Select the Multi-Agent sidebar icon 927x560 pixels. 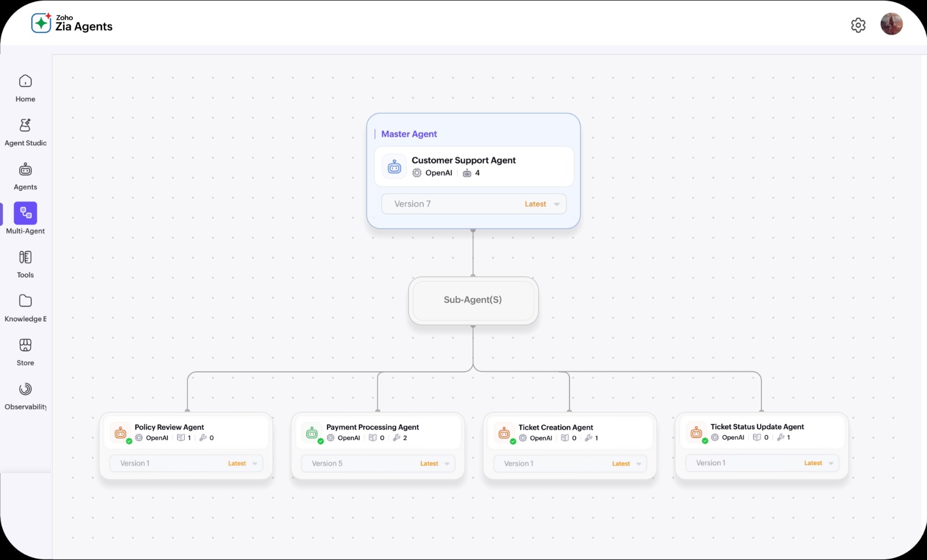(x=25, y=213)
